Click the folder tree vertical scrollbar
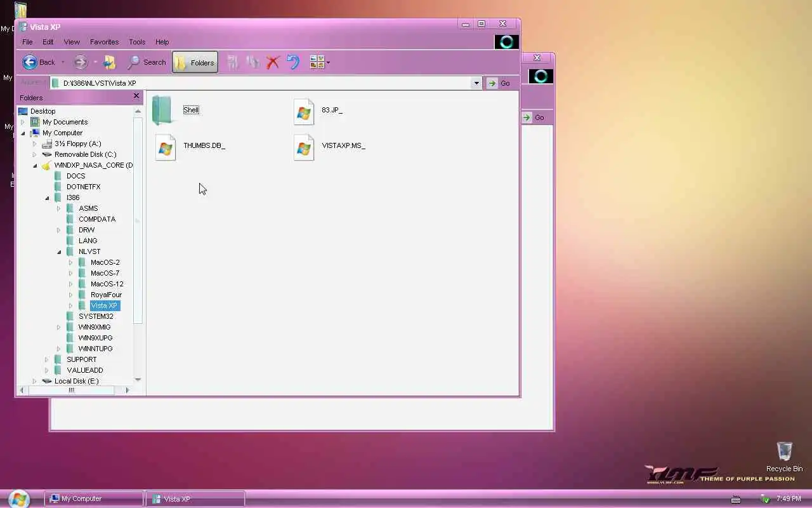The height and width of the screenshot is (508, 812). (138, 221)
